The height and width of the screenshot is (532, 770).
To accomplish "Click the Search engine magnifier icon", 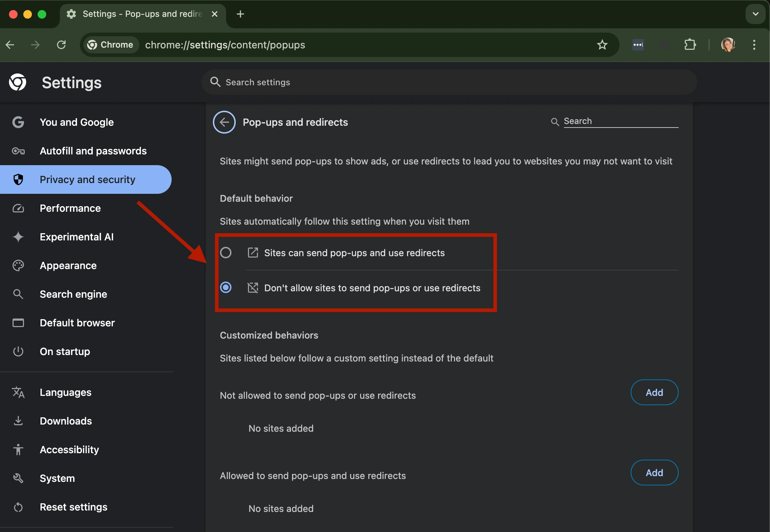I will [x=18, y=294].
